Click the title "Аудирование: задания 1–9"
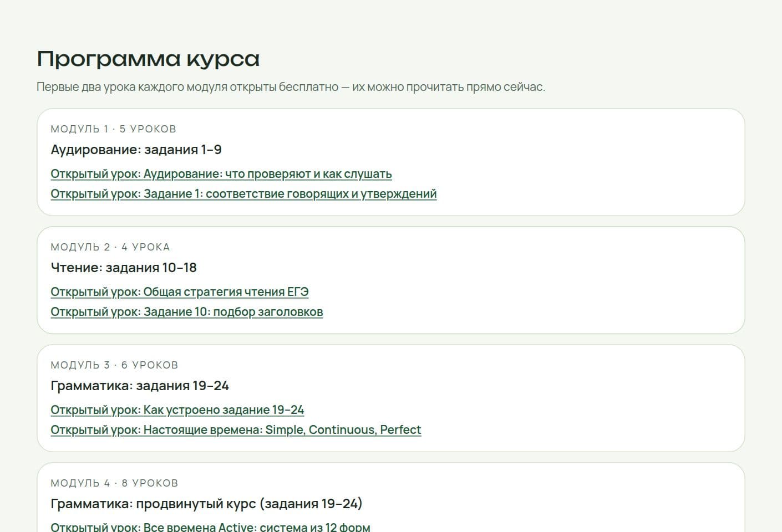This screenshot has width=782, height=532. pos(136,150)
